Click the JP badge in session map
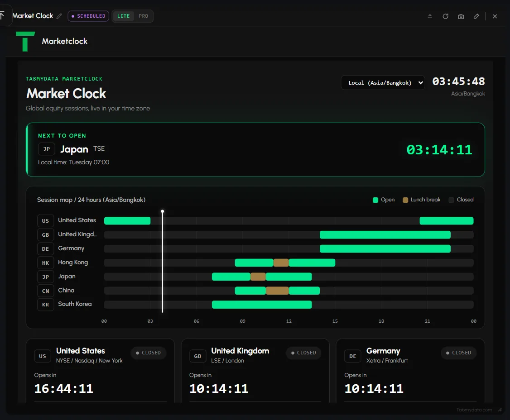The width and height of the screenshot is (510, 420). (46, 277)
